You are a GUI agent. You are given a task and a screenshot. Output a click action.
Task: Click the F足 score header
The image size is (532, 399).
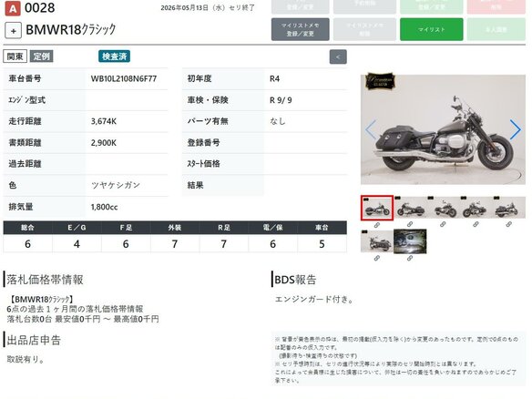click(126, 228)
